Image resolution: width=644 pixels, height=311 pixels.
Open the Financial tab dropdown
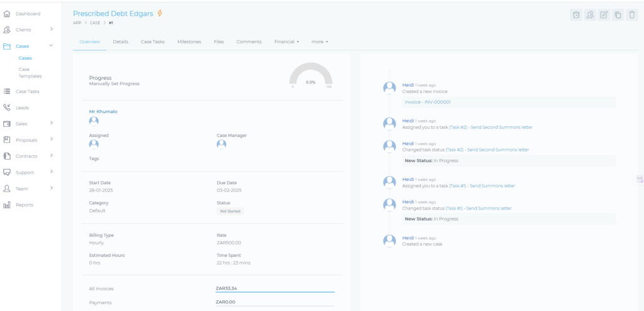tap(287, 41)
